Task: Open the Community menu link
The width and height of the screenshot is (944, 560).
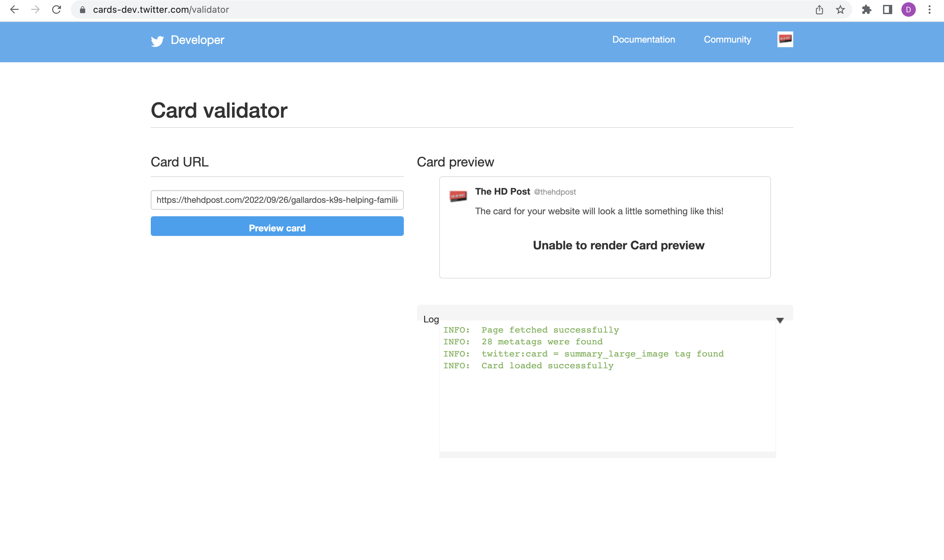Action: [727, 40]
